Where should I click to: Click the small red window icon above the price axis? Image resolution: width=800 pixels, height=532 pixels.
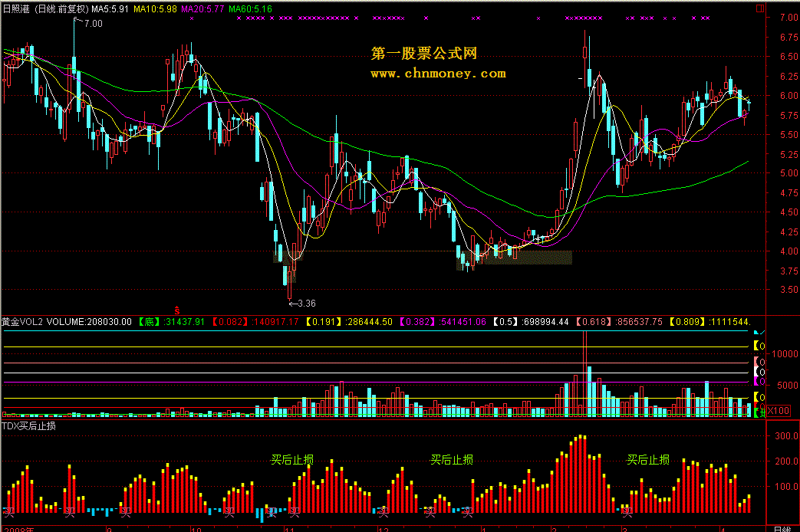pos(760,8)
